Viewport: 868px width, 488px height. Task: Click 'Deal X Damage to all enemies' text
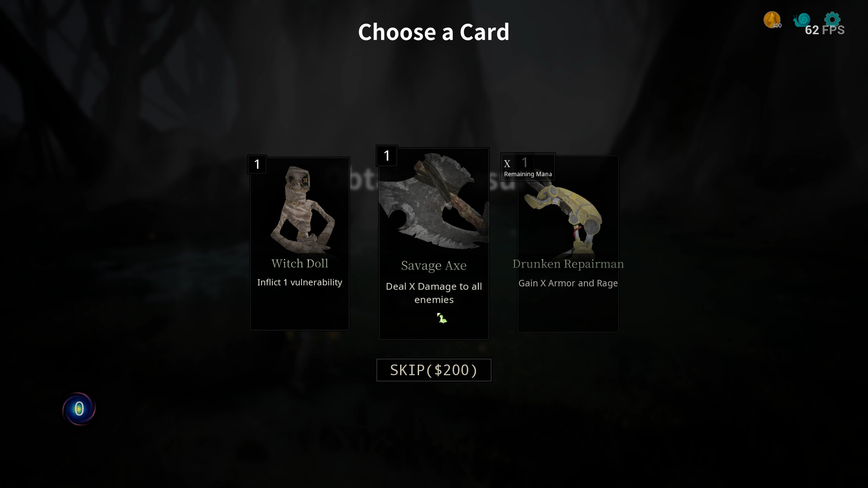click(x=434, y=293)
